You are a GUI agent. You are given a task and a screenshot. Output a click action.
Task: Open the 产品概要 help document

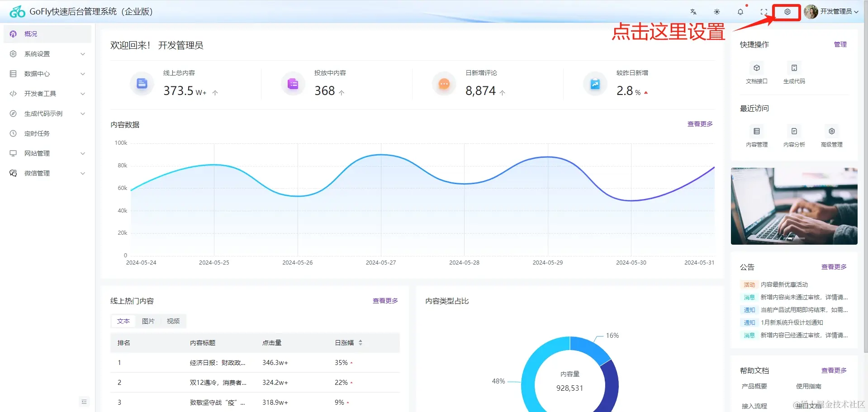click(754, 386)
